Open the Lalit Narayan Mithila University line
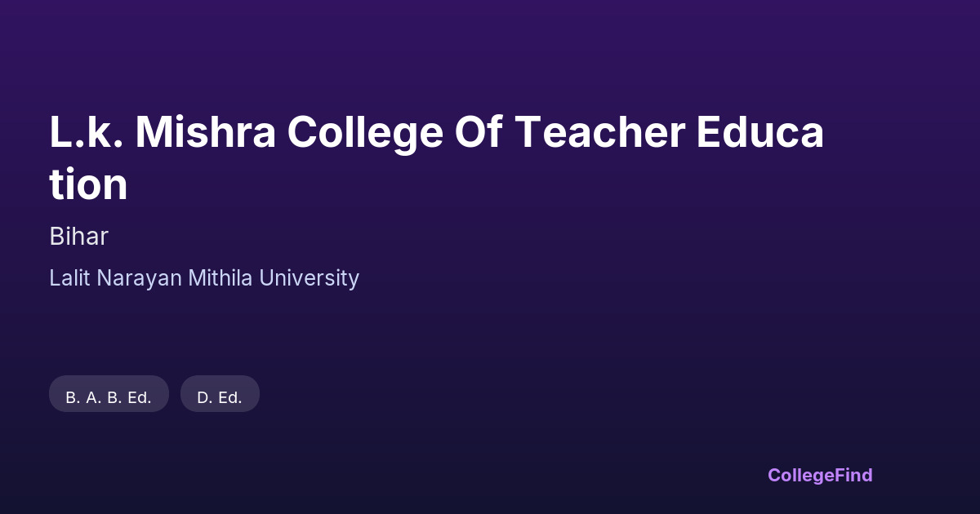The height and width of the screenshot is (514, 980). pyautogui.click(x=204, y=278)
